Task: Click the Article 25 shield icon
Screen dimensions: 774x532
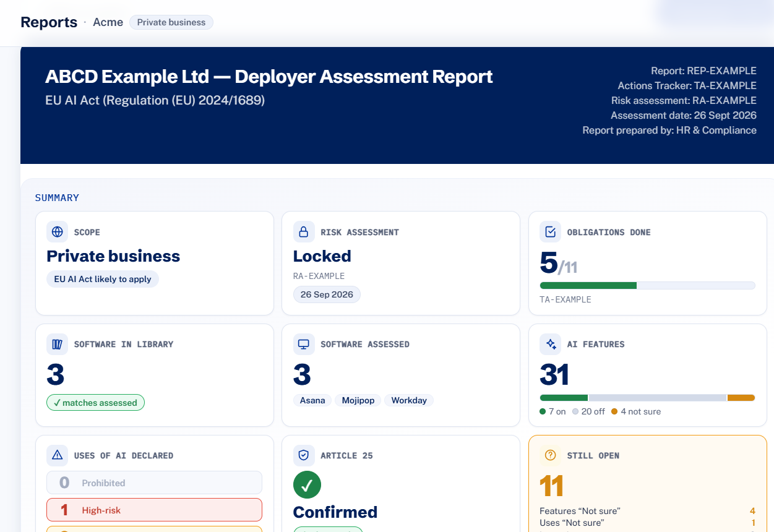Action: [304, 455]
